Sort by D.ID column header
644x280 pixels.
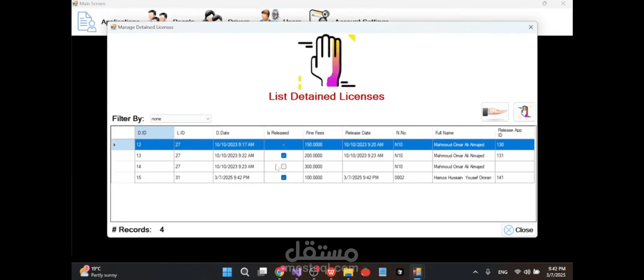pos(154,133)
